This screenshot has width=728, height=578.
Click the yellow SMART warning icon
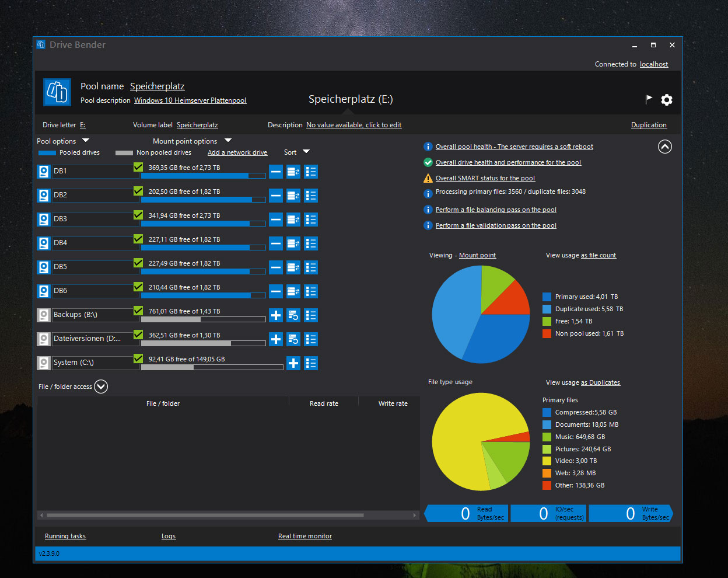tap(428, 178)
